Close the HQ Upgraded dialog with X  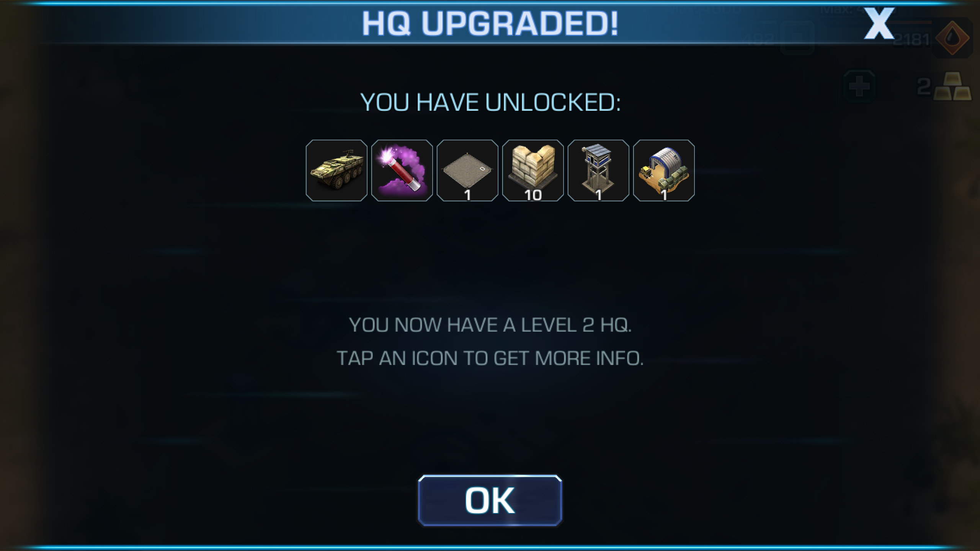[x=879, y=24]
